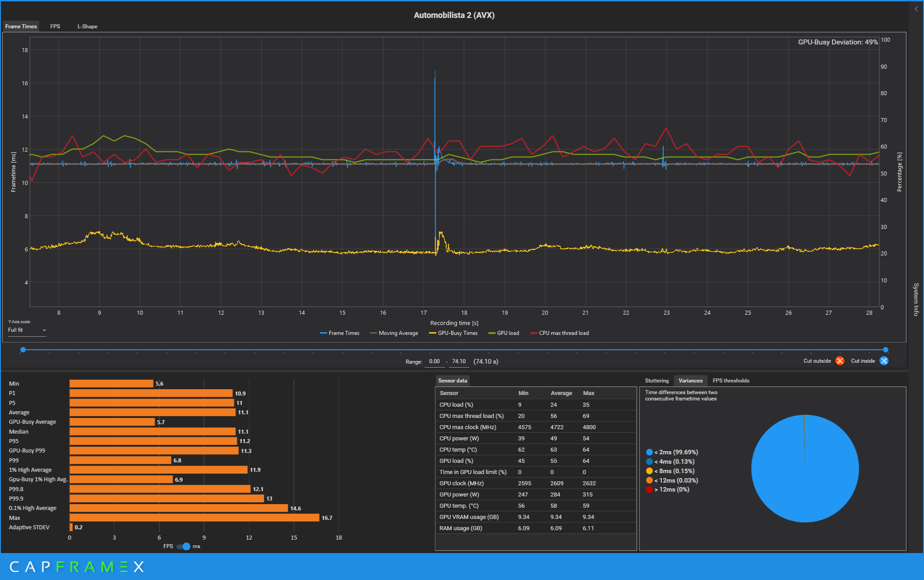The width and height of the screenshot is (924, 580).
Task: Click the variances pie chart
Action: click(805, 469)
